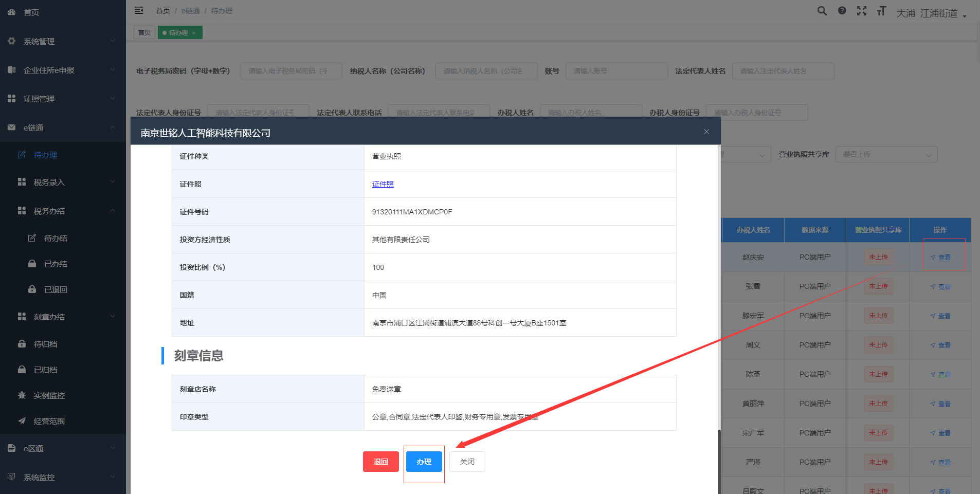Image resolution: width=980 pixels, height=494 pixels.
Task: Close the 南京世铭人工智能科技有限公司 dialog
Action: pyautogui.click(x=706, y=132)
